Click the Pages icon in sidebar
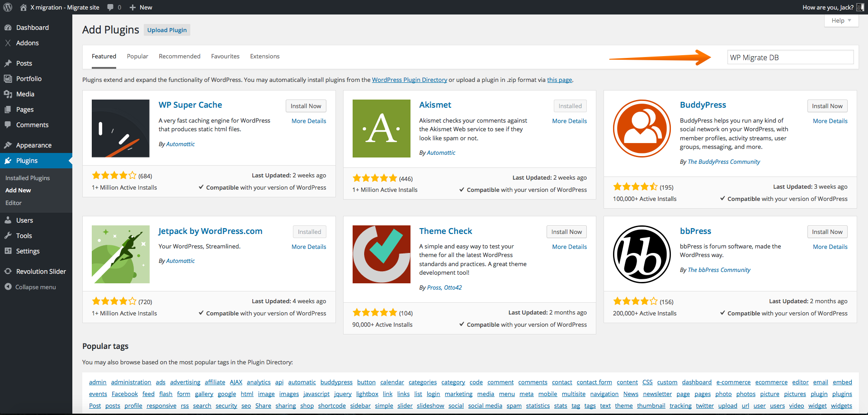This screenshot has width=868, height=415. tap(8, 110)
